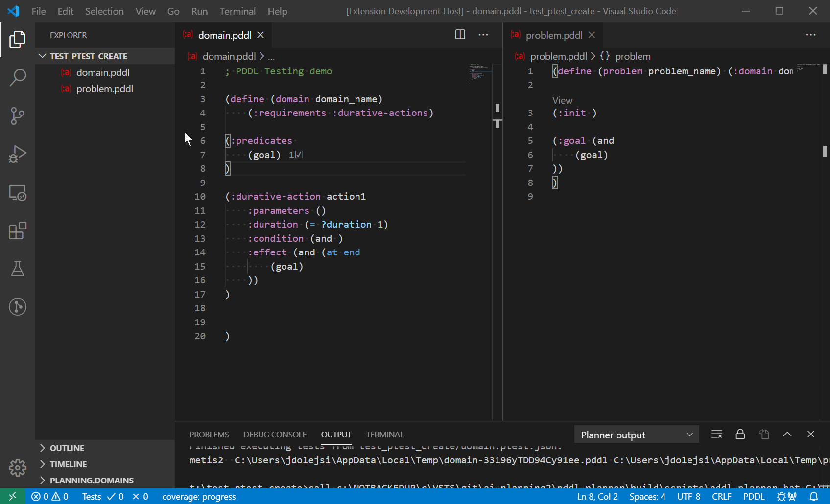Open the Terminal menu
This screenshot has width=830, height=504.
pyautogui.click(x=237, y=11)
